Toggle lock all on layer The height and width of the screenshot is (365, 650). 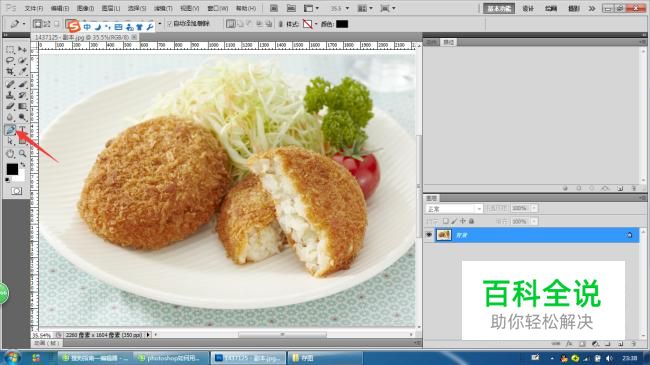click(x=471, y=221)
